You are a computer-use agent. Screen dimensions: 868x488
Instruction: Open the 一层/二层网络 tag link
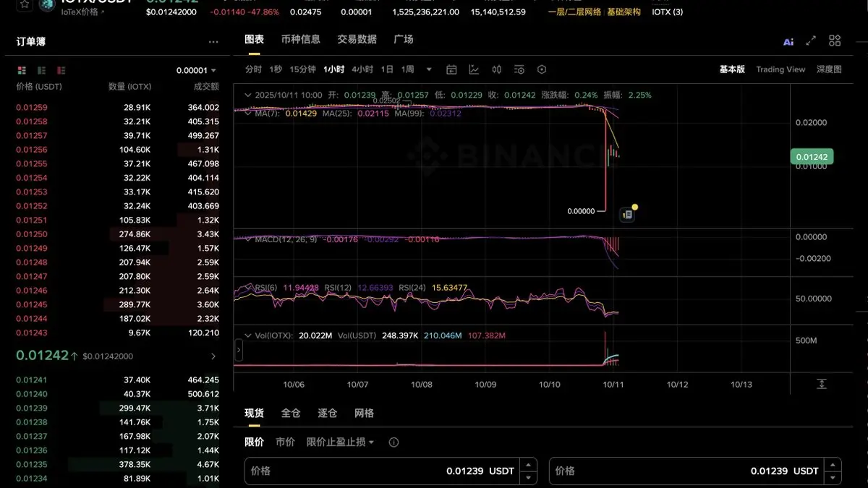[575, 12]
